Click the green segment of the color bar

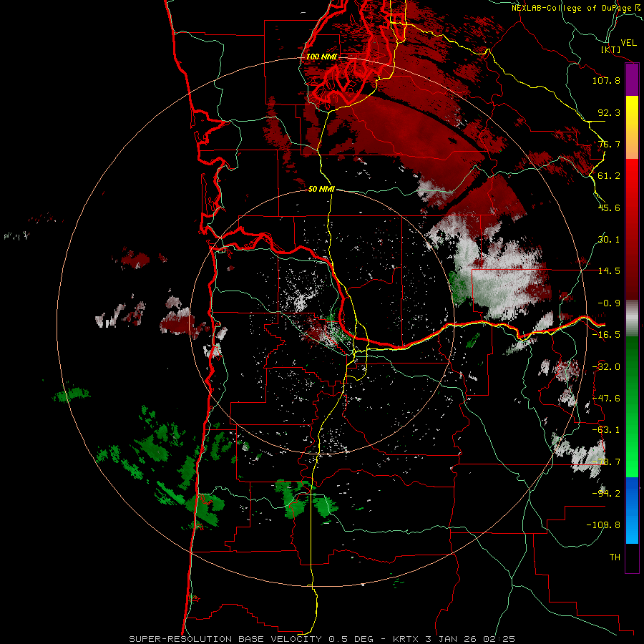tap(632, 406)
